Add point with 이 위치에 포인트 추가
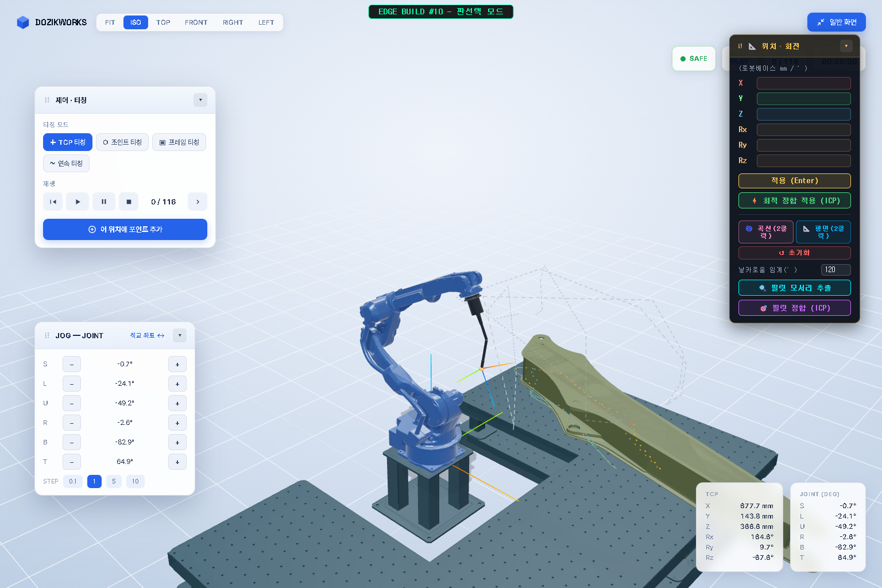882x588 pixels. (125, 229)
